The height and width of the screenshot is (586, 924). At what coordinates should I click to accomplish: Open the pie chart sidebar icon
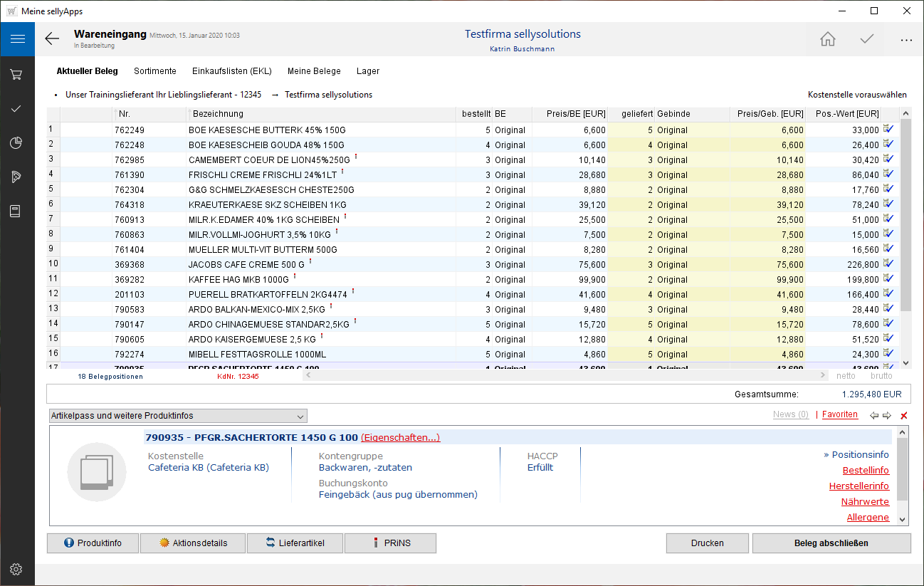pyautogui.click(x=17, y=143)
